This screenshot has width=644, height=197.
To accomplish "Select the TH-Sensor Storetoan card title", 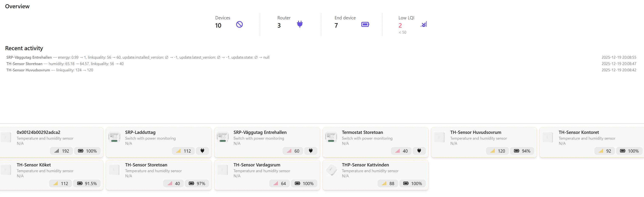I will [146, 165].
